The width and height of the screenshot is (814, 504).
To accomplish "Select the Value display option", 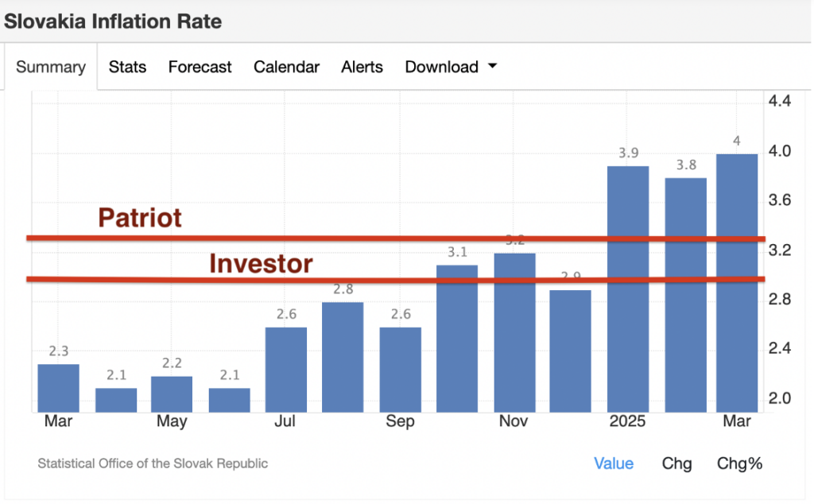I will 613,463.
